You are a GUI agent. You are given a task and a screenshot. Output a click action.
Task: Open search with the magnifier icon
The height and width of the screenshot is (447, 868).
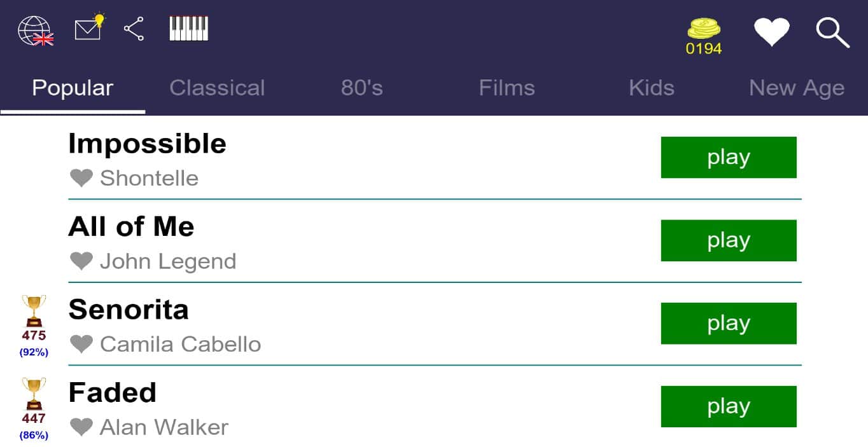click(x=832, y=32)
